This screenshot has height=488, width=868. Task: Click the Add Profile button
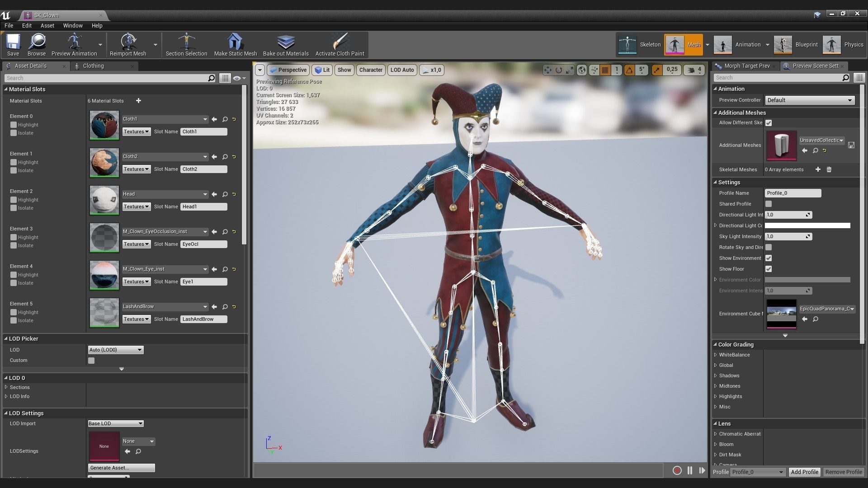(804, 472)
